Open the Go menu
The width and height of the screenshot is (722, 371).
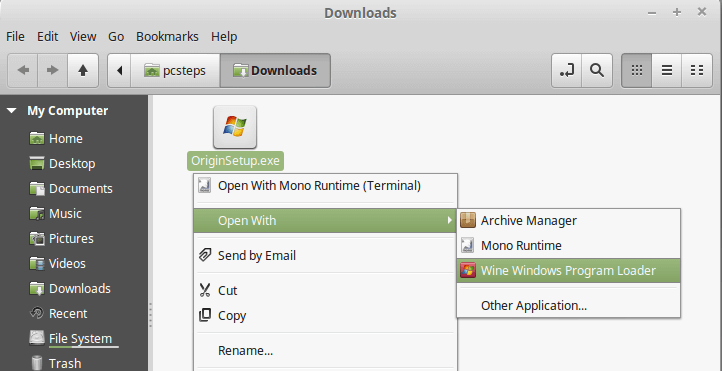(116, 36)
